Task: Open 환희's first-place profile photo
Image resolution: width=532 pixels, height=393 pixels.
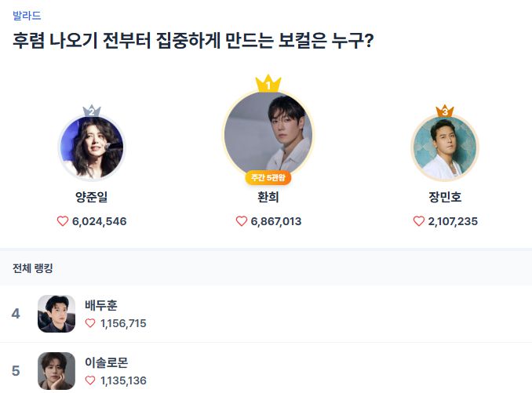Action: (268, 135)
